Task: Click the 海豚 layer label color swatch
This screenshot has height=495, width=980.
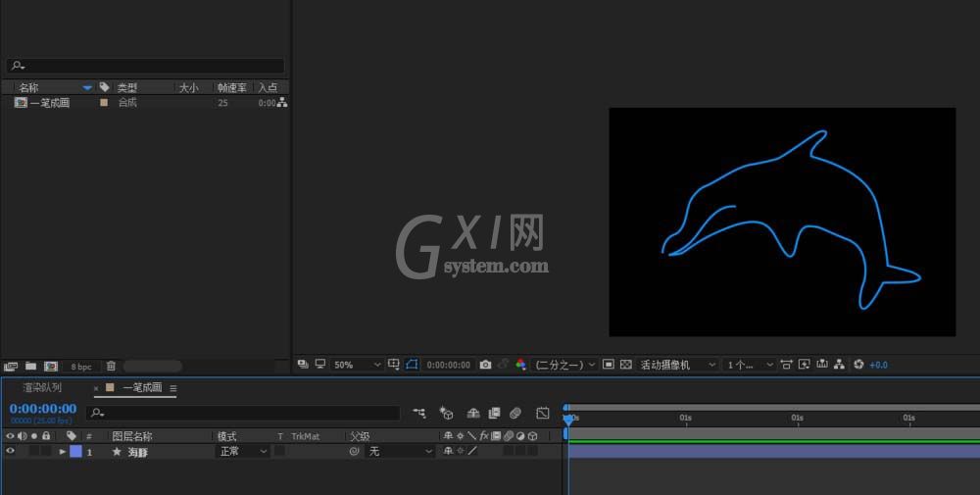Action: click(x=75, y=451)
